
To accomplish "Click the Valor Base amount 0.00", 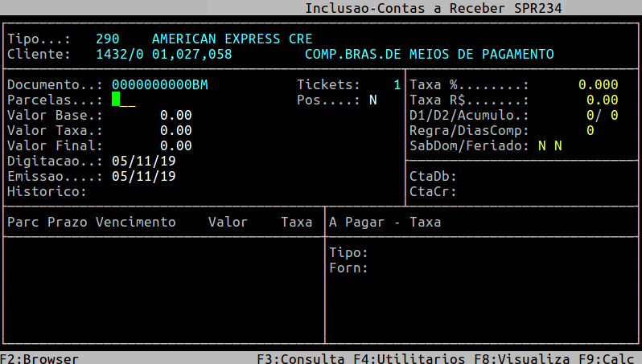I will (175, 115).
